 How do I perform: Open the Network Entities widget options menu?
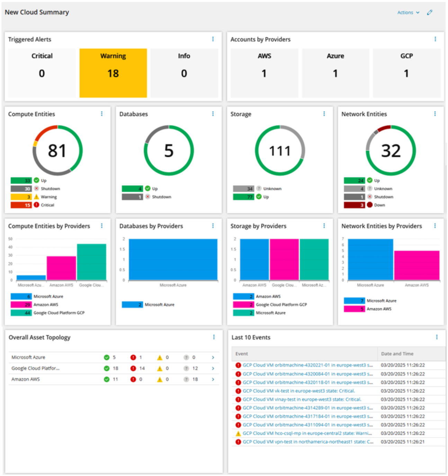tap(435, 114)
